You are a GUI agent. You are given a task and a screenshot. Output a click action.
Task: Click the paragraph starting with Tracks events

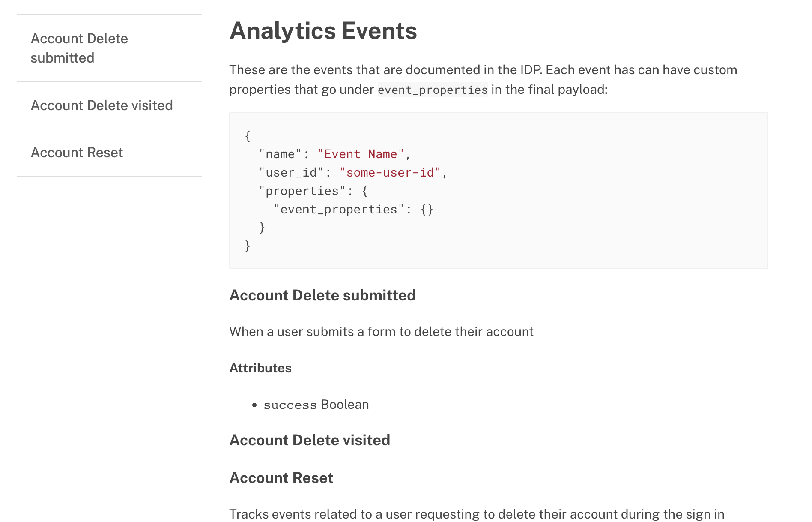476,514
